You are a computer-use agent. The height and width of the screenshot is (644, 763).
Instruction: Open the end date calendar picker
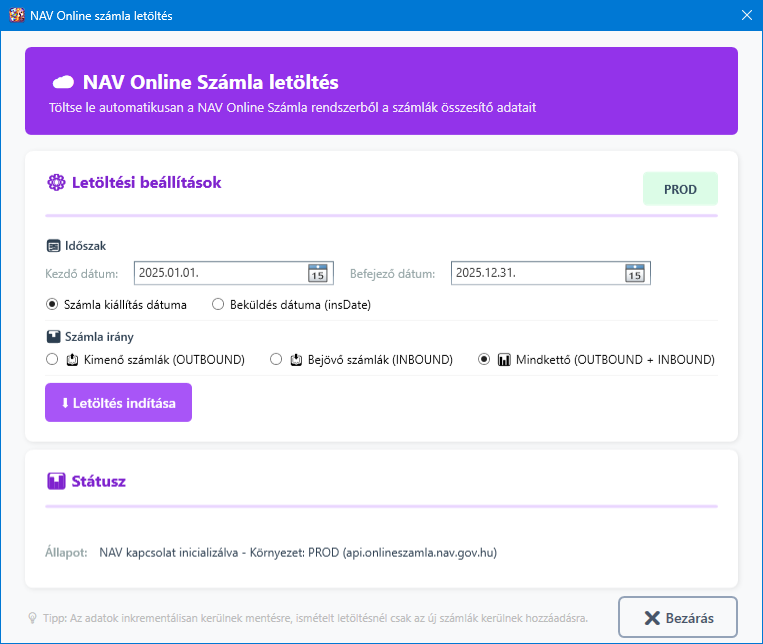(634, 273)
